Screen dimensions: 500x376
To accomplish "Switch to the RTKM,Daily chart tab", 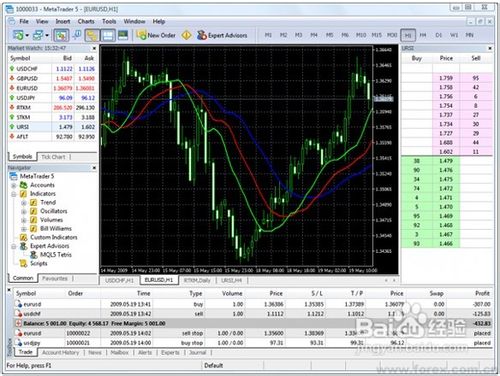I will (197, 280).
